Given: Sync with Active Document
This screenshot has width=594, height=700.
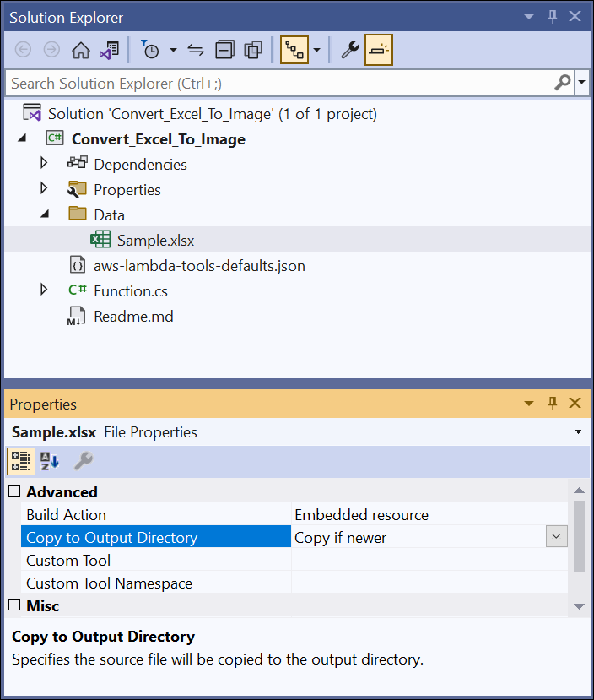Looking at the screenshot, I should pyautogui.click(x=196, y=51).
